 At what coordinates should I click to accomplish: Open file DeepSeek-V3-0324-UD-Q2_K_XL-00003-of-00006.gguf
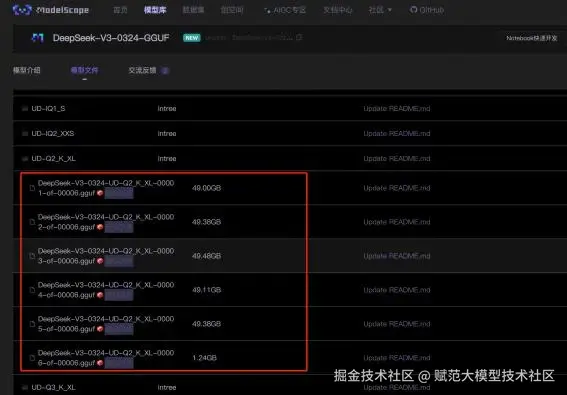point(106,256)
